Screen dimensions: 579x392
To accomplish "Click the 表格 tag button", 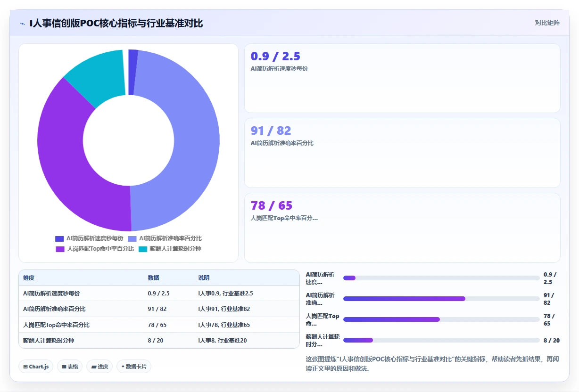I will pyautogui.click(x=70, y=367).
